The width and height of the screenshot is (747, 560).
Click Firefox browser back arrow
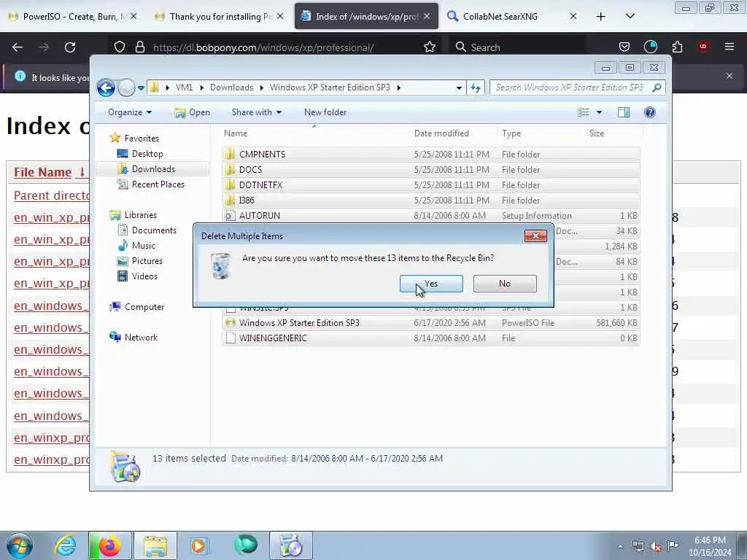click(x=18, y=47)
